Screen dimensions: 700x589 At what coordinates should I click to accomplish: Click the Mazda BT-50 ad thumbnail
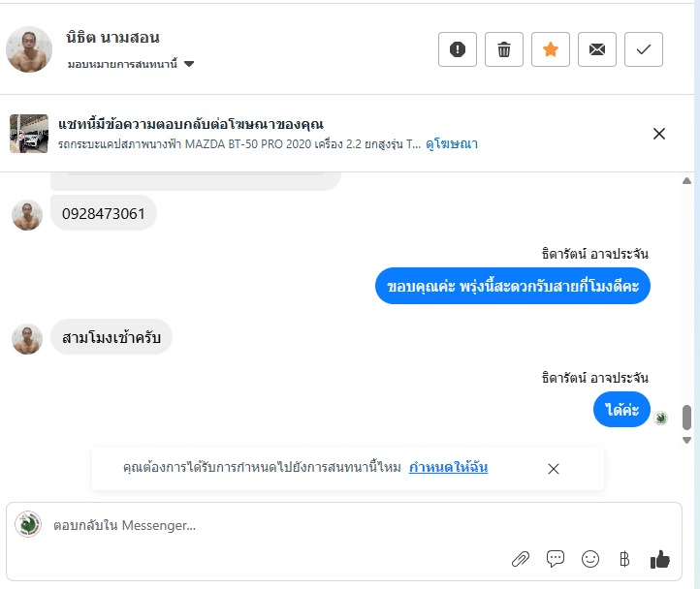click(29, 134)
